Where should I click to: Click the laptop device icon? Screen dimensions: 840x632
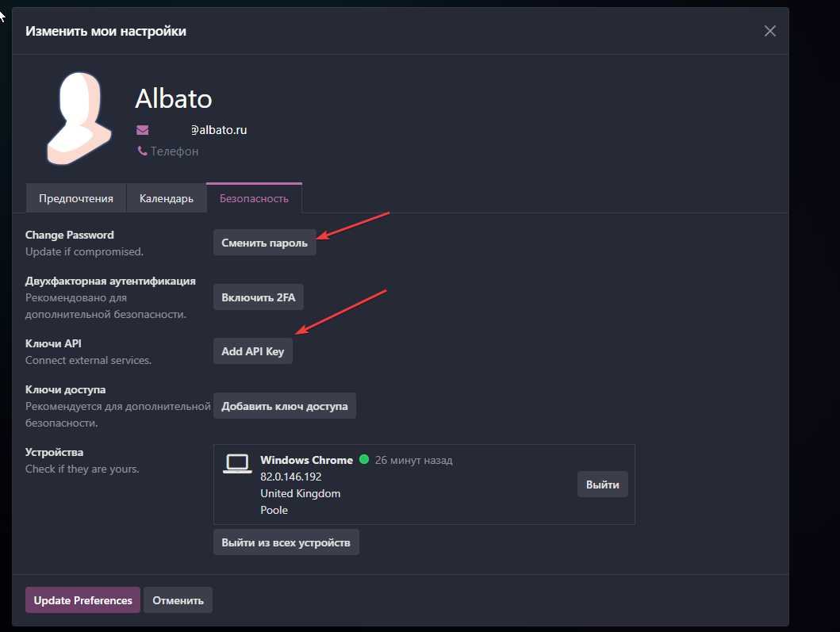(x=236, y=464)
